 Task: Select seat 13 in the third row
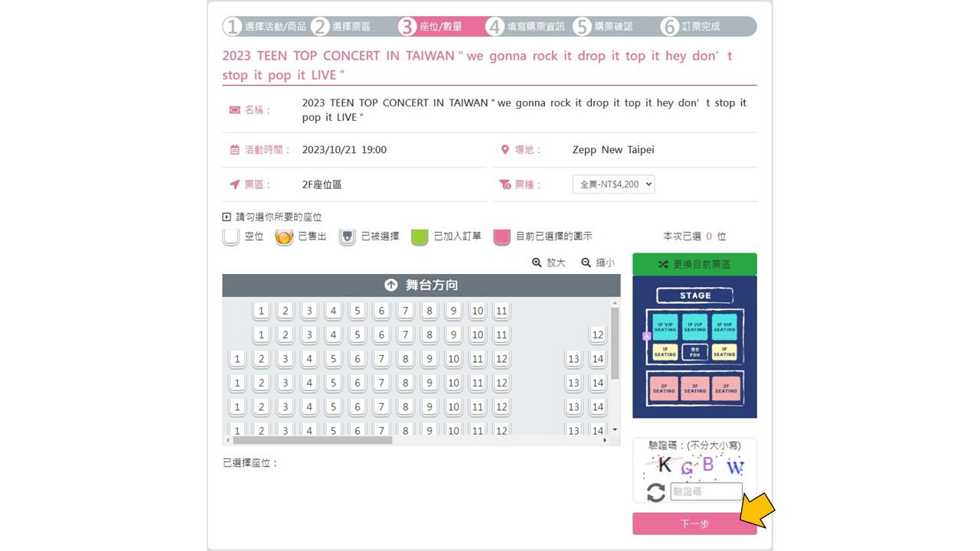click(x=573, y=359)
